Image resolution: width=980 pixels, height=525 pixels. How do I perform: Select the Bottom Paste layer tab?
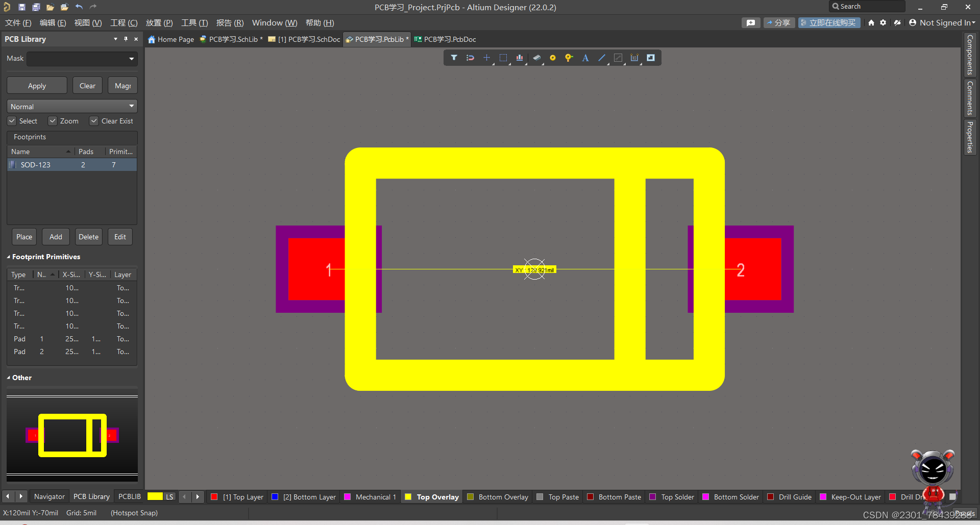click(614, 496)
